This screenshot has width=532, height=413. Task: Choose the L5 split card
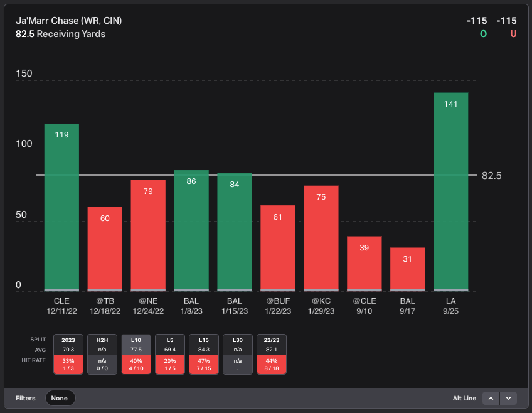coord(170,354)
